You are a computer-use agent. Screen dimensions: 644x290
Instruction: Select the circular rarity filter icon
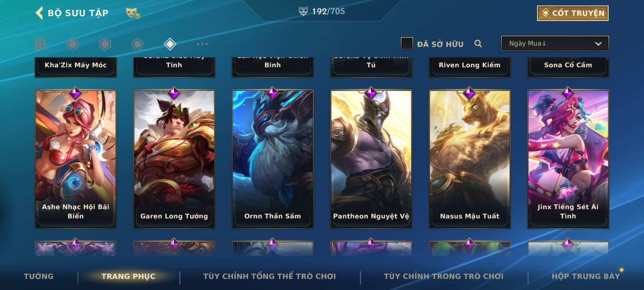[73, 44]
